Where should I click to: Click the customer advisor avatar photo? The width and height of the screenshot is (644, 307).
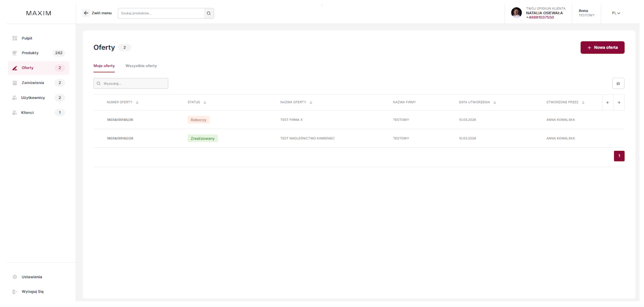pos(516,13)
